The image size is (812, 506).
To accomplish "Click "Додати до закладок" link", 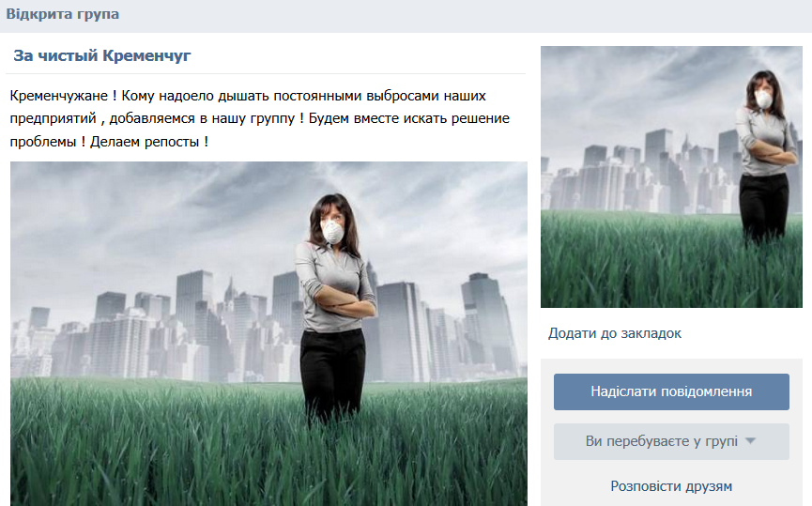I will [x=615, y=333].
